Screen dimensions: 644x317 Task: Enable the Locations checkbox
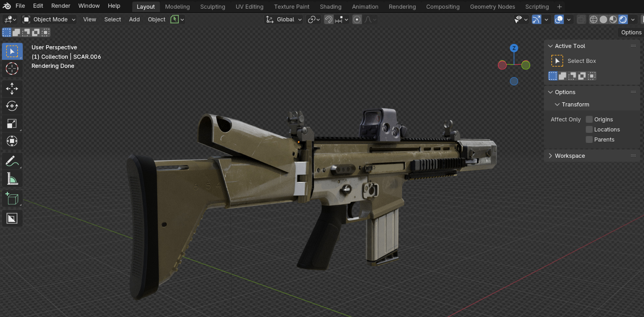click(589, 130)
